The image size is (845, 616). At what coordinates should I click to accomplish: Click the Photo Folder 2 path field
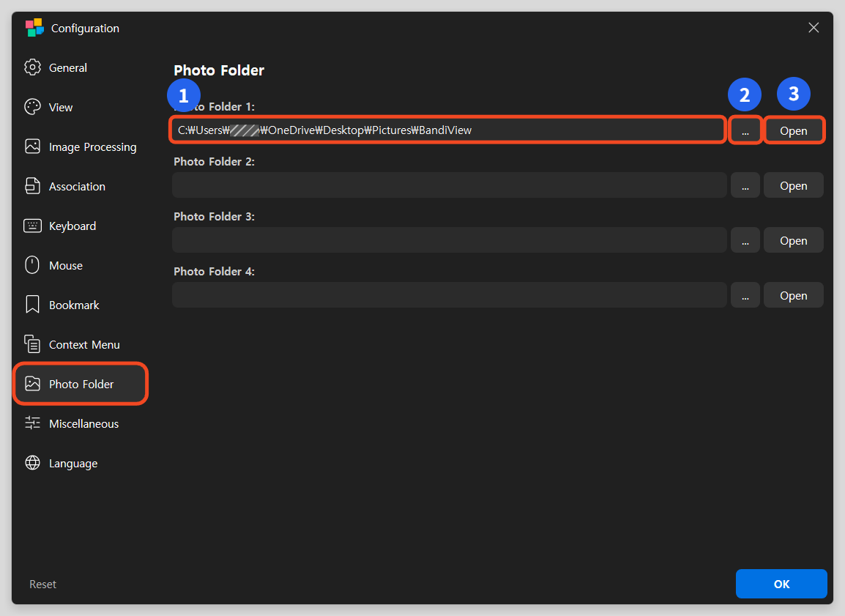coord(450,185)
